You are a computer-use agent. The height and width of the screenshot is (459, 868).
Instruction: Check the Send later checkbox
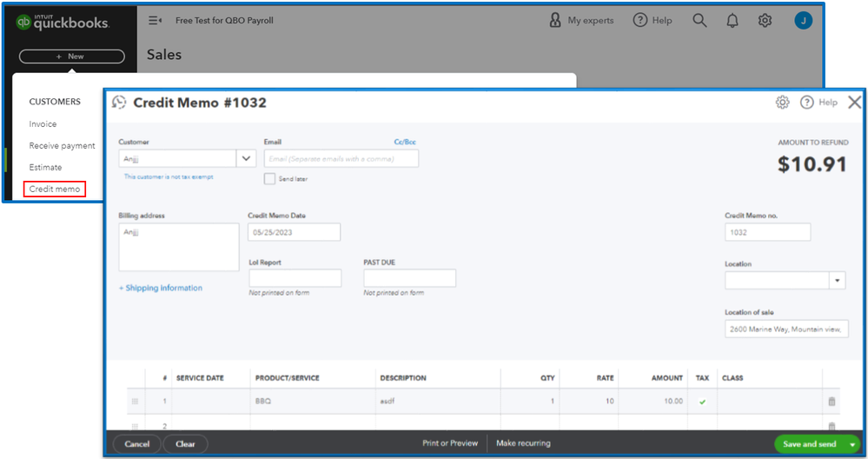(x=269, y=179)
